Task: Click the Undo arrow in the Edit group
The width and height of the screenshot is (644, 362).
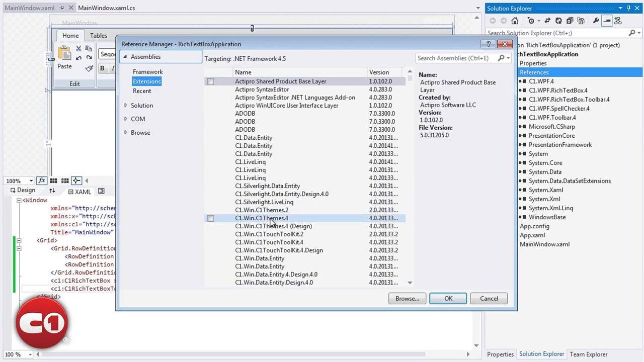Action: pyautogui.click(x=78, y=58)
